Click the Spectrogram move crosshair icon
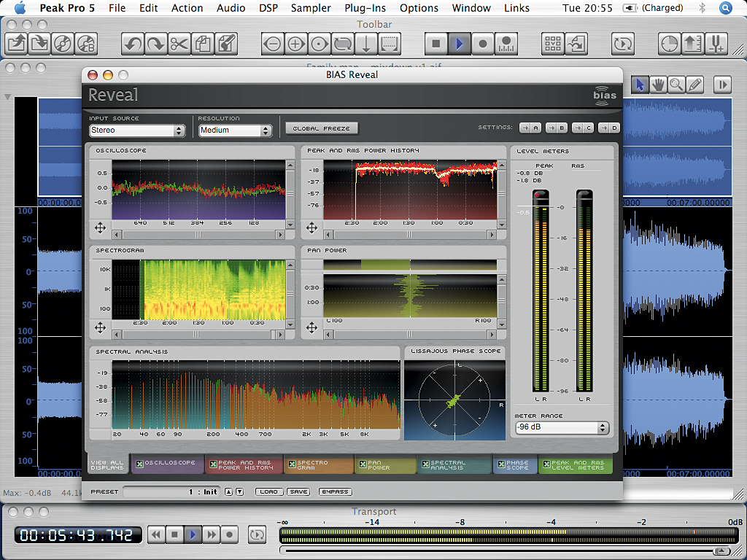Image resolution: width=747 pixels, height=560 pixels. [100, 327]
